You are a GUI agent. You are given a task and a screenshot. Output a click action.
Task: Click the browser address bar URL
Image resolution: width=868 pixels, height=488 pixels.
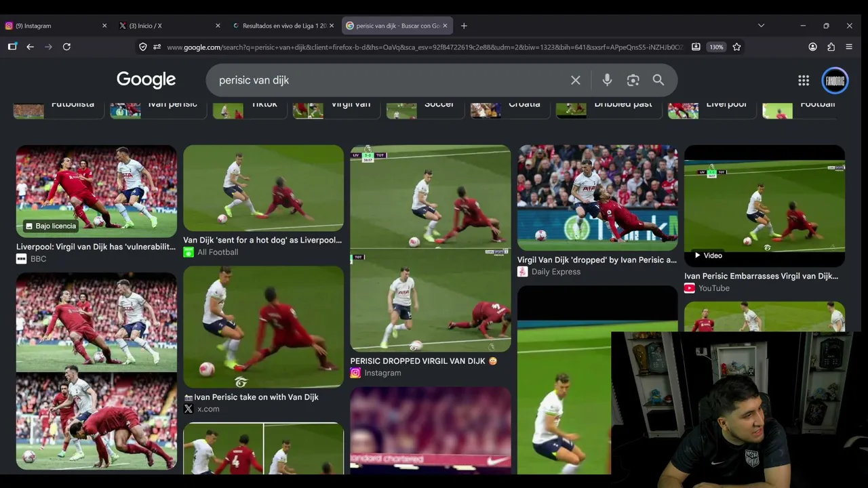tap(425, 47)
